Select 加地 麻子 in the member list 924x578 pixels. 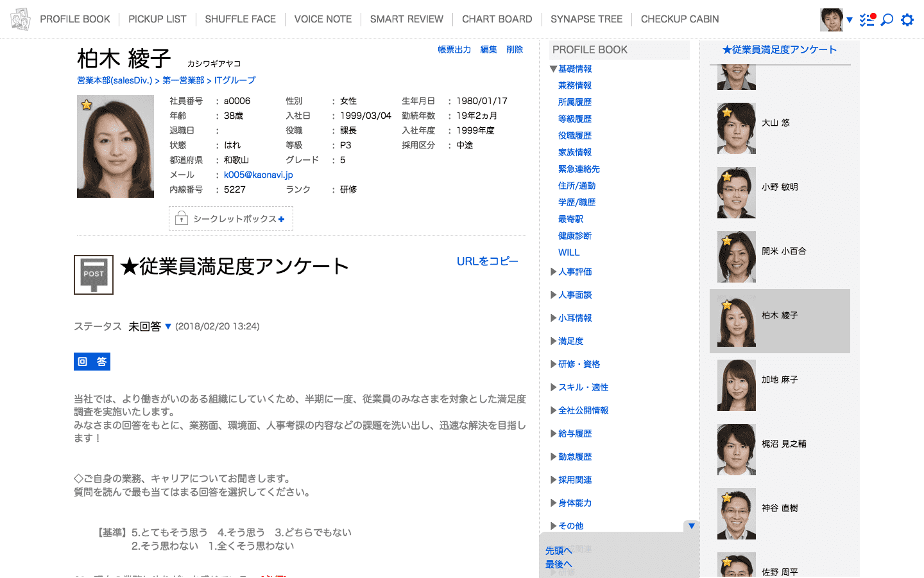click(x=780, y=385)
